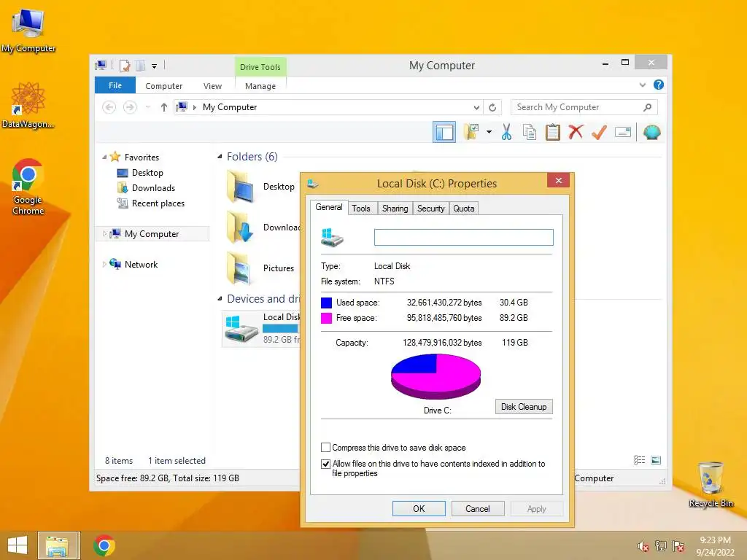Open the Windows Start button
Viewport: 747px width, 560px height.
click(18, 545)
